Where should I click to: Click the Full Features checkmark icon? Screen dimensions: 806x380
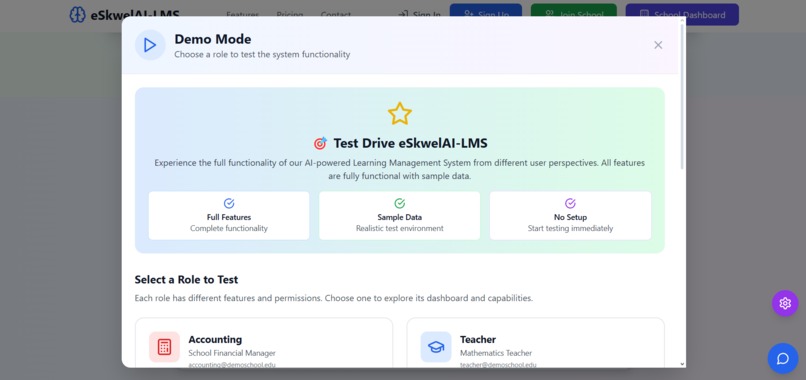(x=229, y=203)
